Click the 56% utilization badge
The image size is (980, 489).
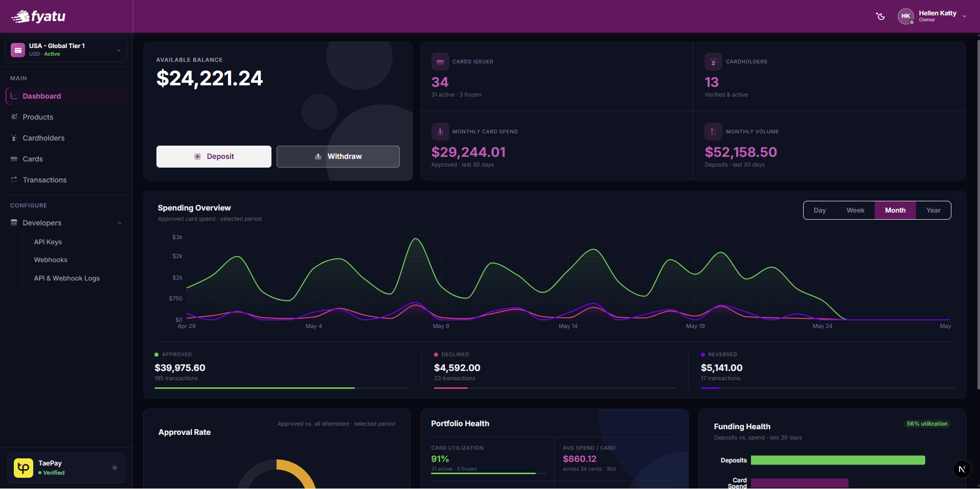pyautogui.click(x=927, y=424)
